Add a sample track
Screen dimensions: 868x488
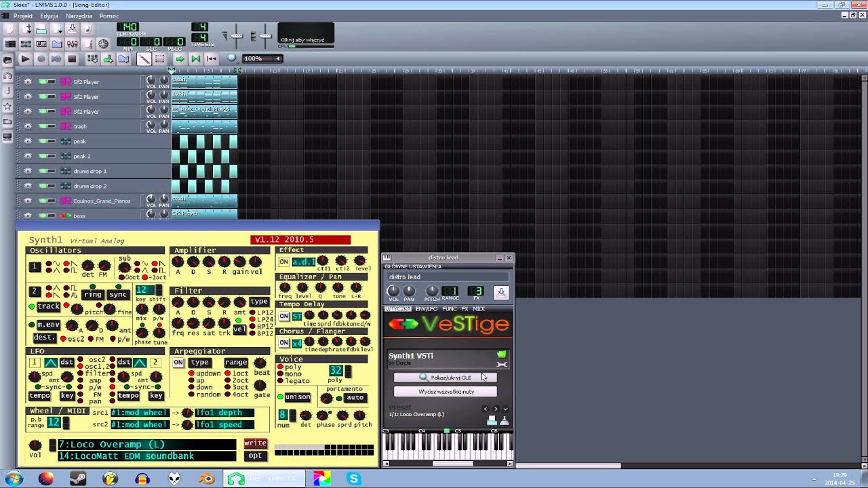click(108, 59)
